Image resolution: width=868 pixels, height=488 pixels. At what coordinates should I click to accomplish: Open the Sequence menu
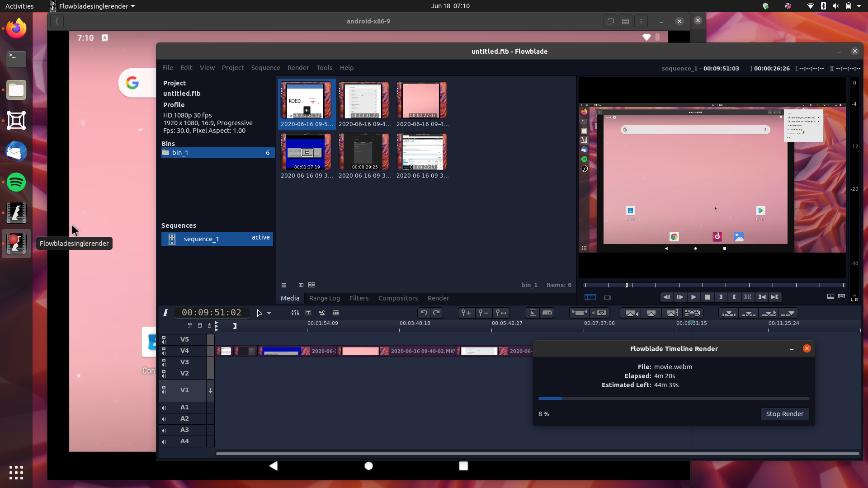(265, 68)
